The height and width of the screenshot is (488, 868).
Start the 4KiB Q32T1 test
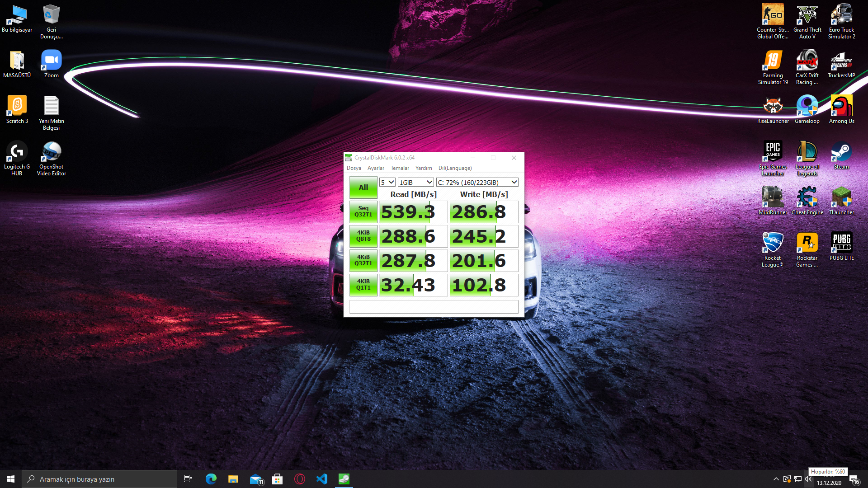pyautogui.click(x=363, y=260)
